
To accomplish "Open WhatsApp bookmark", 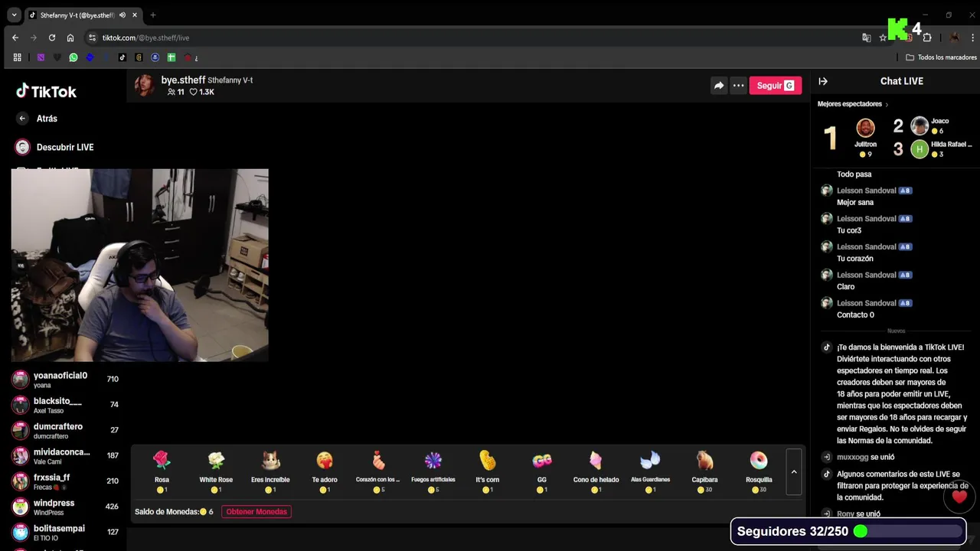I will 73,57.
